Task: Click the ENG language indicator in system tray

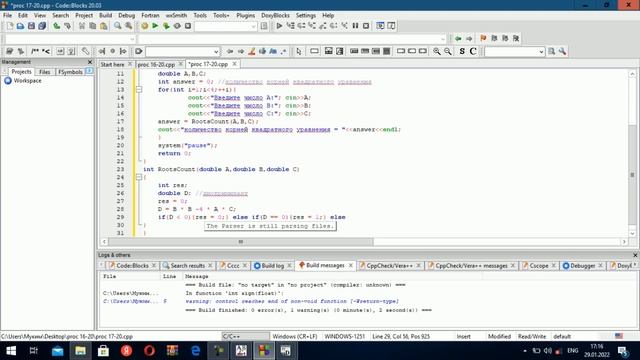Action: [x=573, y=351]
